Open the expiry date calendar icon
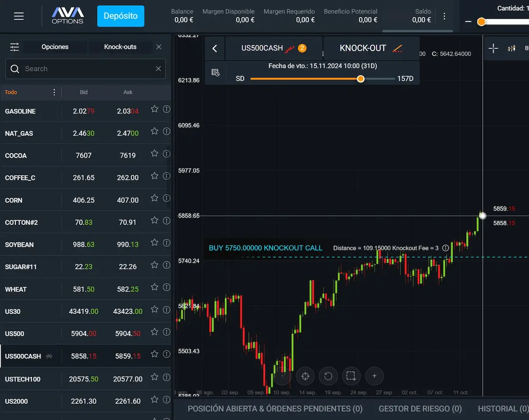529x420 pixels. coord(216,73)
